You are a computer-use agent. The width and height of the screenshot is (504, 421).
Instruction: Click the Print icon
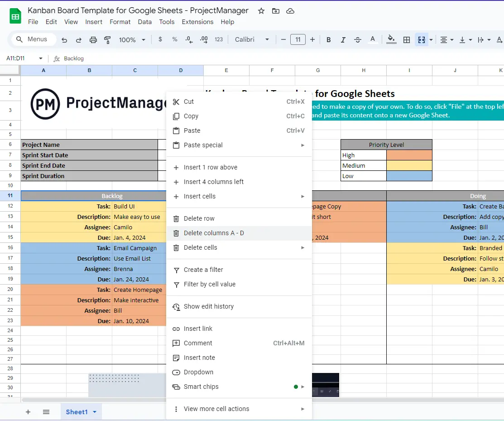93,40
